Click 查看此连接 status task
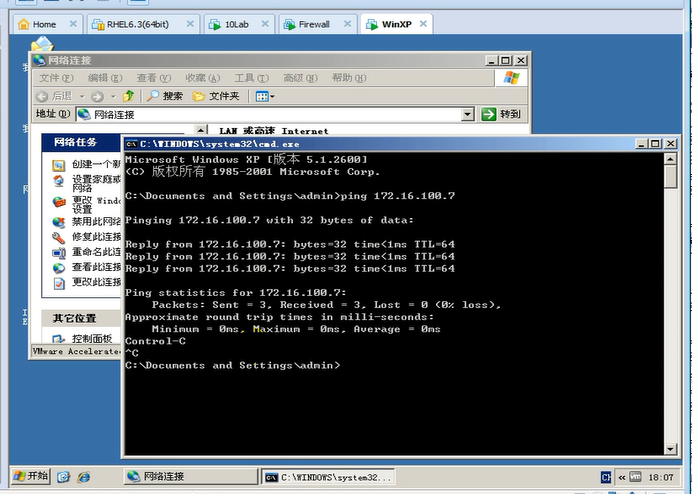The height and width of the screenshot is (494, 692). pos(96,267)
